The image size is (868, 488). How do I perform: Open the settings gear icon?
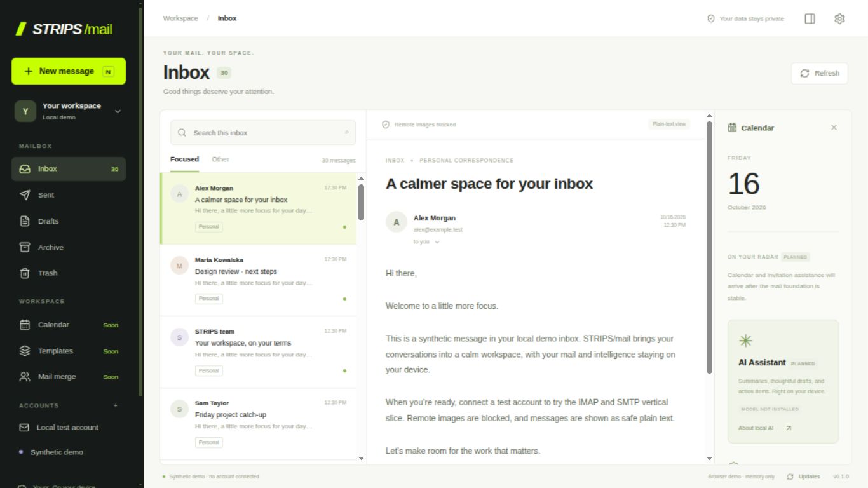pos(839,18)
